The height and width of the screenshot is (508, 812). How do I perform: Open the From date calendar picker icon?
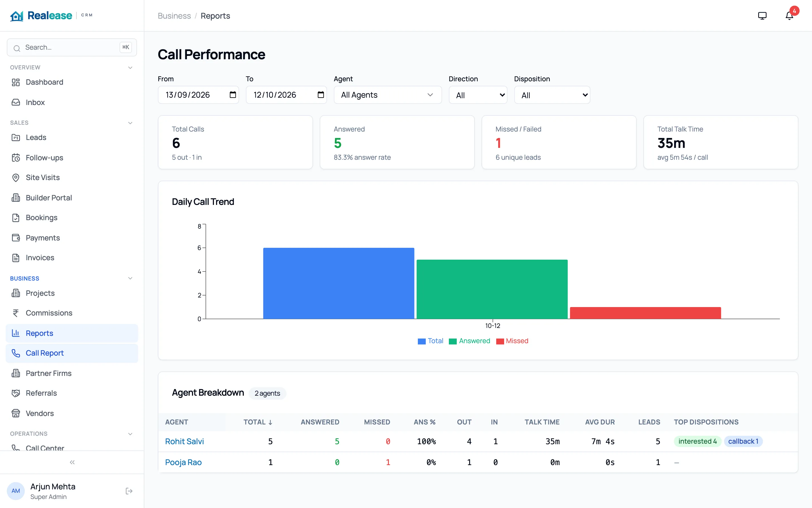[x=233, y=95]
